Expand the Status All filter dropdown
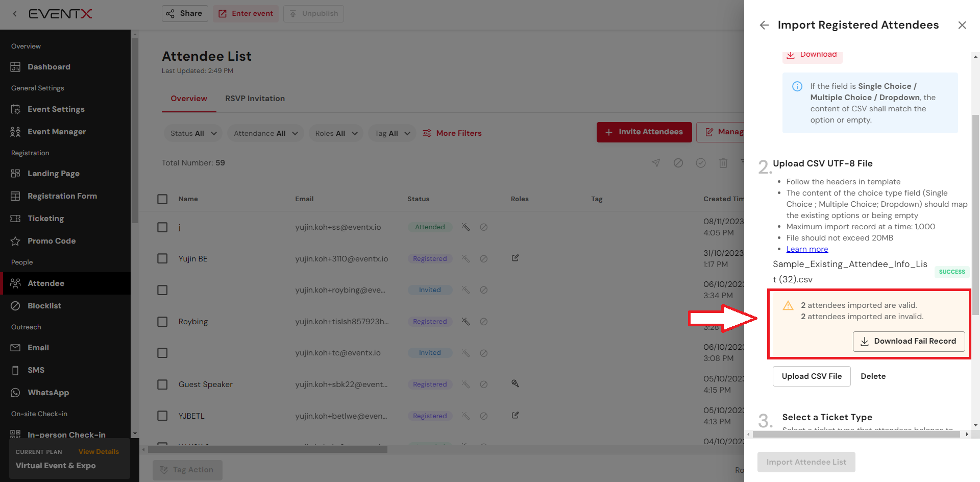 pos(193,133)
